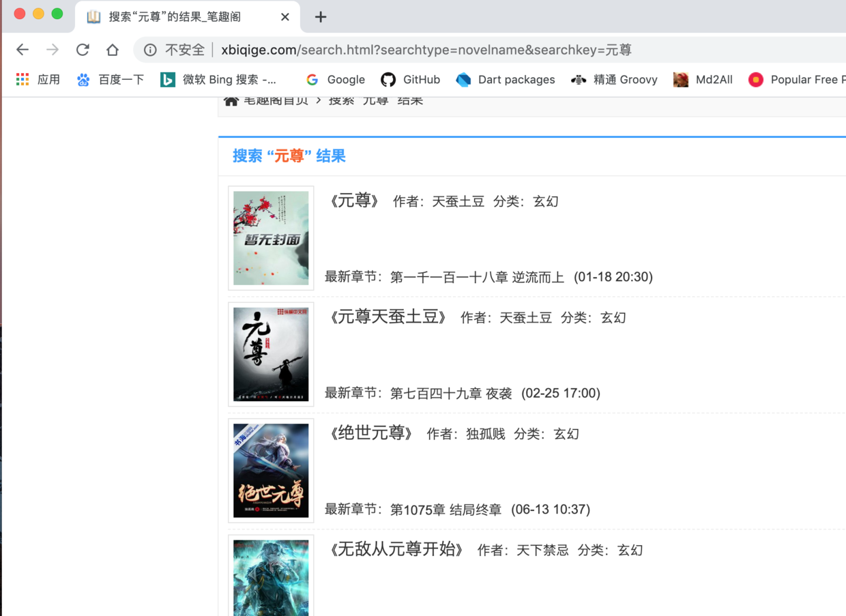Screen dimensions: 846x616
Task: Click author 天蚕土豆 in 《元尊天蚕土豆》 row
Action: point(526,317)
